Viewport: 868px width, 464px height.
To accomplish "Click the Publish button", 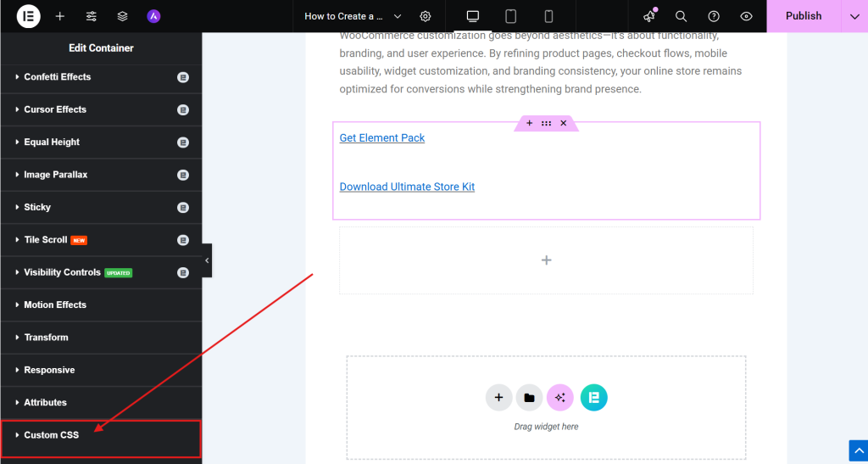I will click(x=804, y=16).
